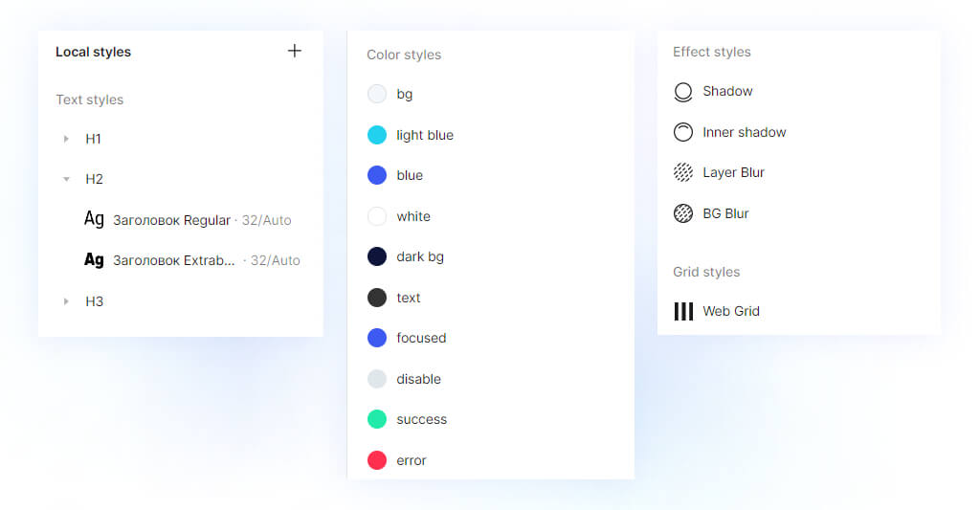
Task: Collapse the H2 text style group
Action: [x=66, y=179]
